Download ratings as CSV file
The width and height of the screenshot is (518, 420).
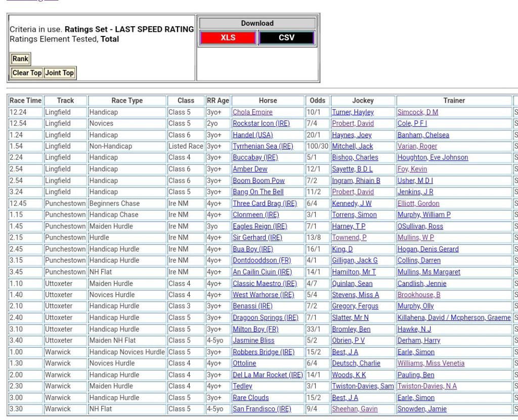(x=286, y=38)
